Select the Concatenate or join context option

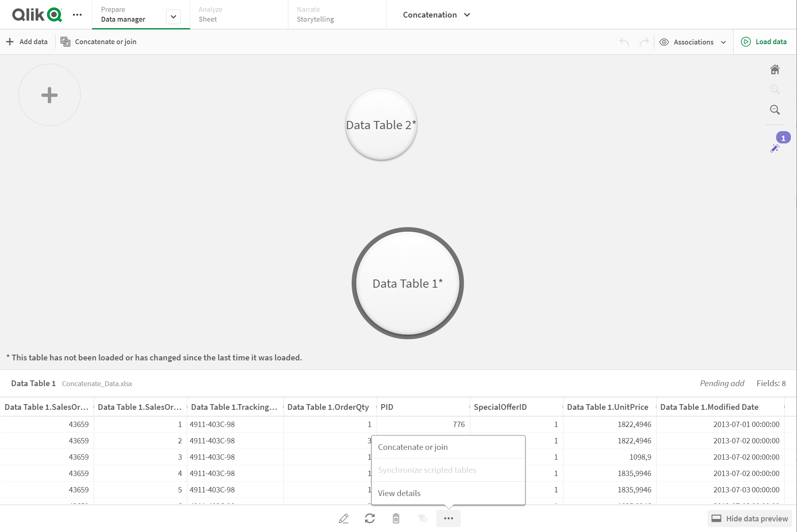[x=413, y=447]
